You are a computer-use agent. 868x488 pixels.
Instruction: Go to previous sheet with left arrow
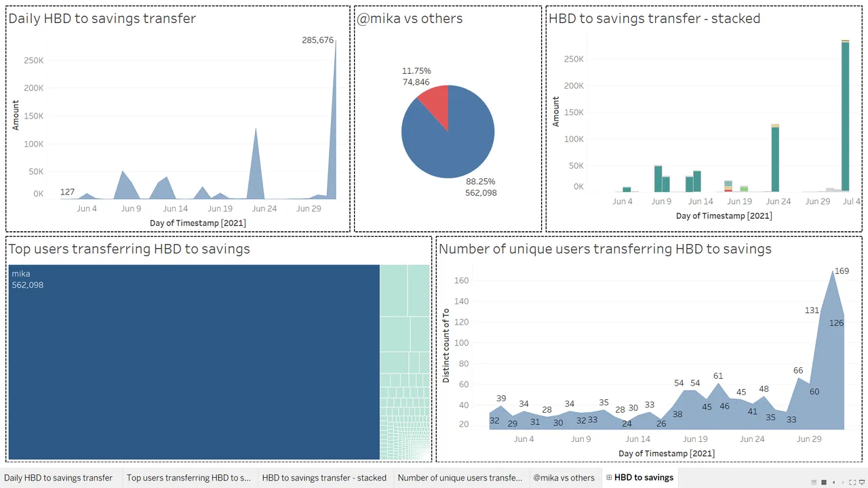pos(833,483)
